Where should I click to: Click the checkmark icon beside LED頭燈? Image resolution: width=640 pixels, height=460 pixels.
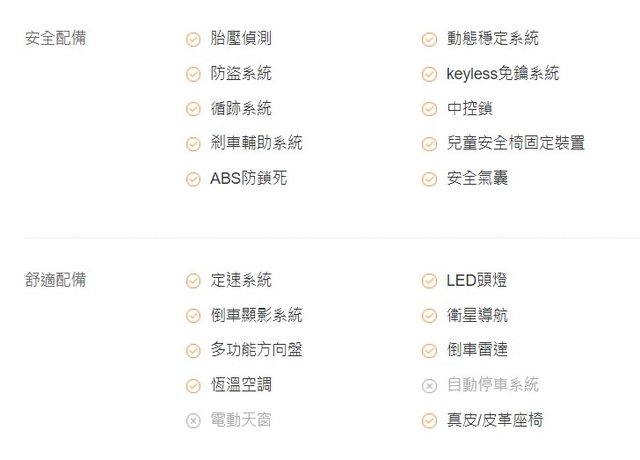(429, 281)
